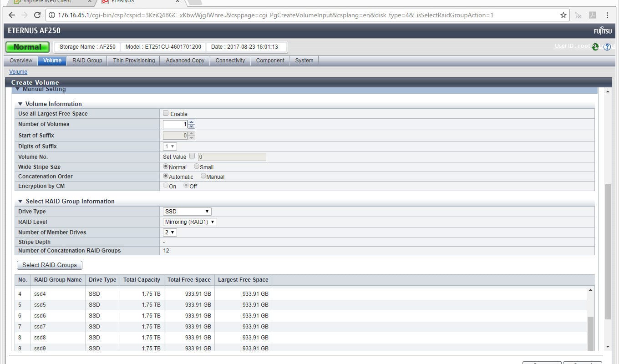Image resolution: width=619 pixels, height=364 pixels.
Task: Select the ssd7 RAID group row
Action: (x=300, y=327)
